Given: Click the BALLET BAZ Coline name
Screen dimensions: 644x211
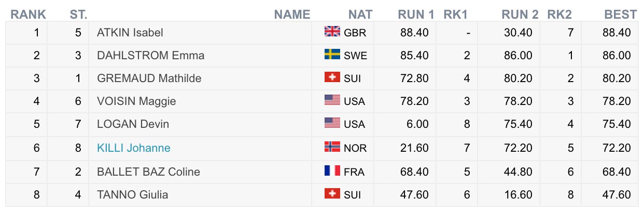Looking at the screenshot, I should 148,172.
